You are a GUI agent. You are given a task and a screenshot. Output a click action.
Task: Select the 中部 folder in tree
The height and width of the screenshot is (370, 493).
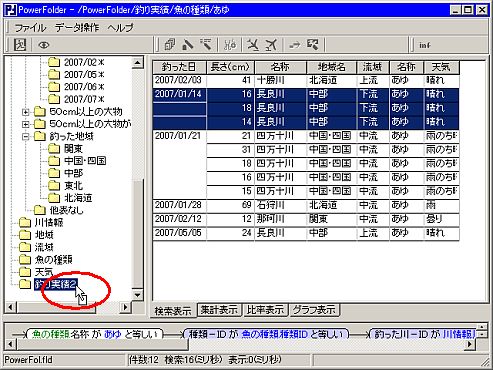coord(73,173)
